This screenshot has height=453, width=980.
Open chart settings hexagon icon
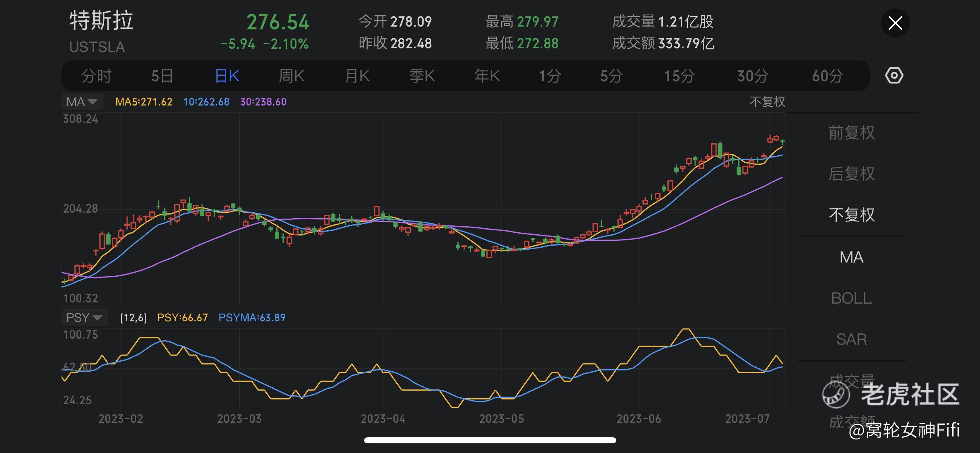pos(894,75)
